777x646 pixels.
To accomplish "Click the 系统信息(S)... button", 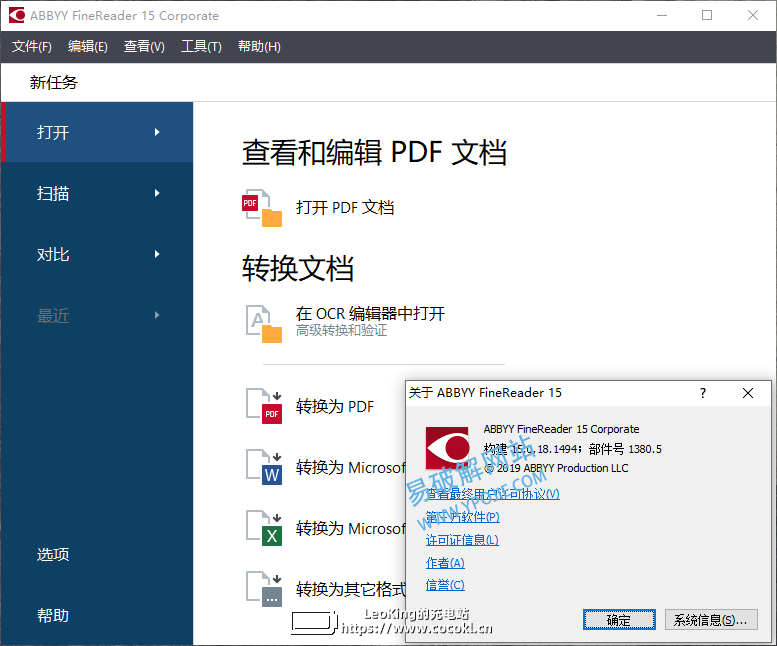I will tap(711, 620).
